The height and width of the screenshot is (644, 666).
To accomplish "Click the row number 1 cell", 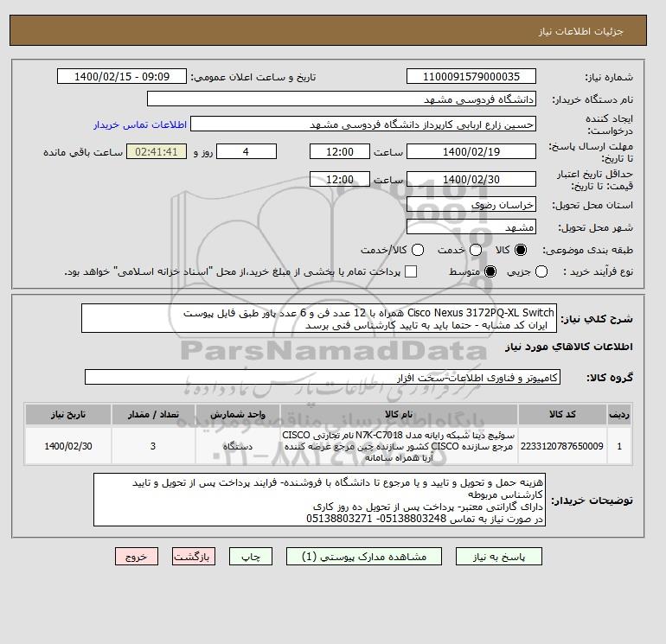I will coord(619,446).
